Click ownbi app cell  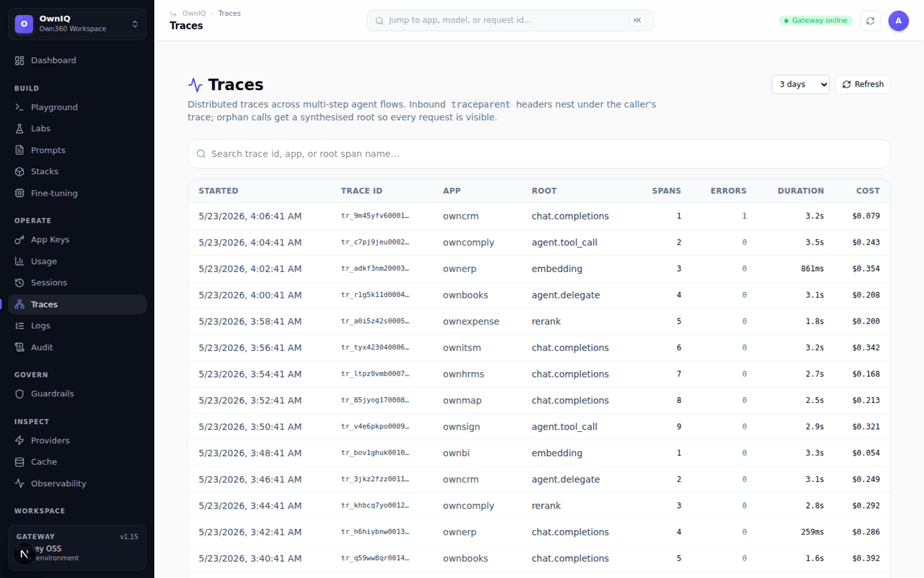coord(456,453)
